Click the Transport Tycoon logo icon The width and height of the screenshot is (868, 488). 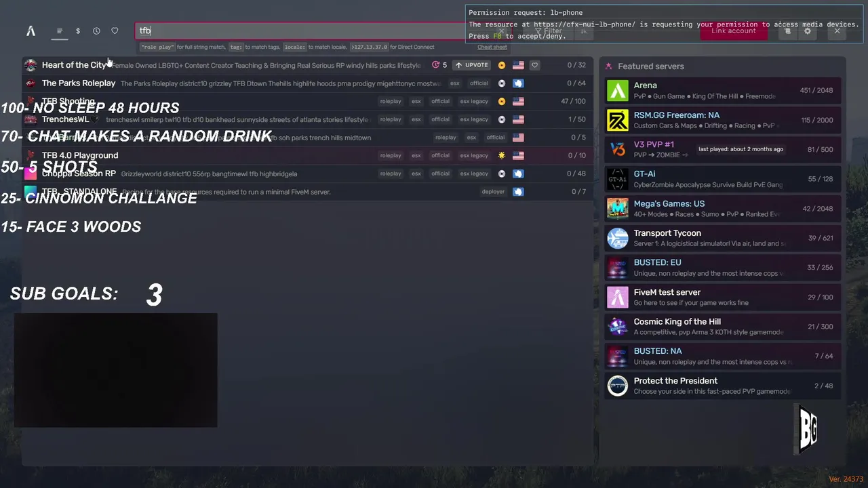(618, 238)
